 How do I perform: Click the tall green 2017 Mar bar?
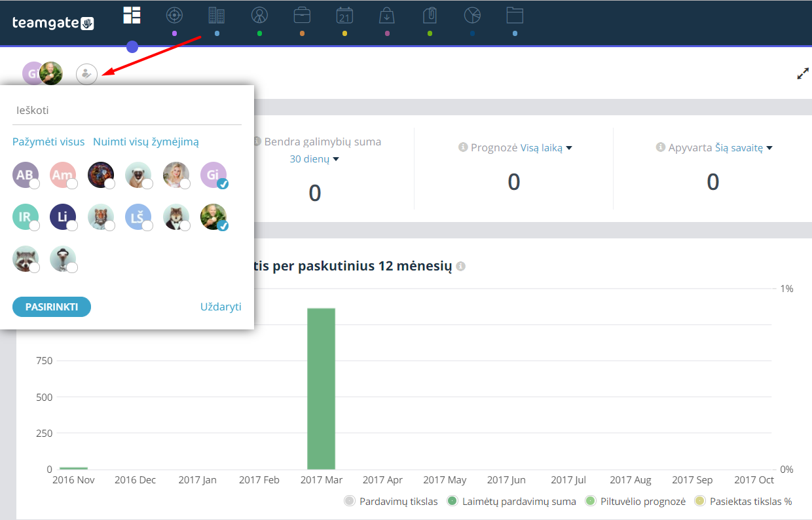tap(321, 388)
